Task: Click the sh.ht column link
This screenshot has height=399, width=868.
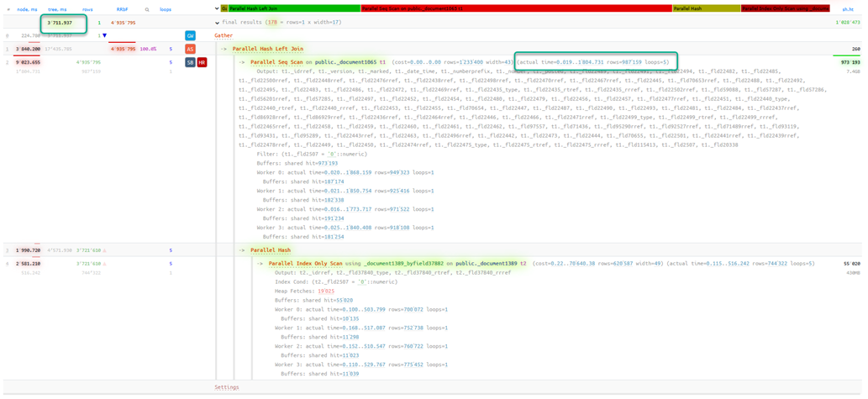Action: pyautogui.click(x=849, y=9)
